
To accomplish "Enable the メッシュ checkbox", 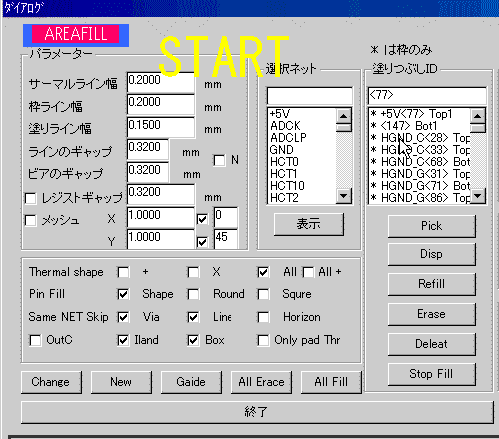I will [31, 220].
